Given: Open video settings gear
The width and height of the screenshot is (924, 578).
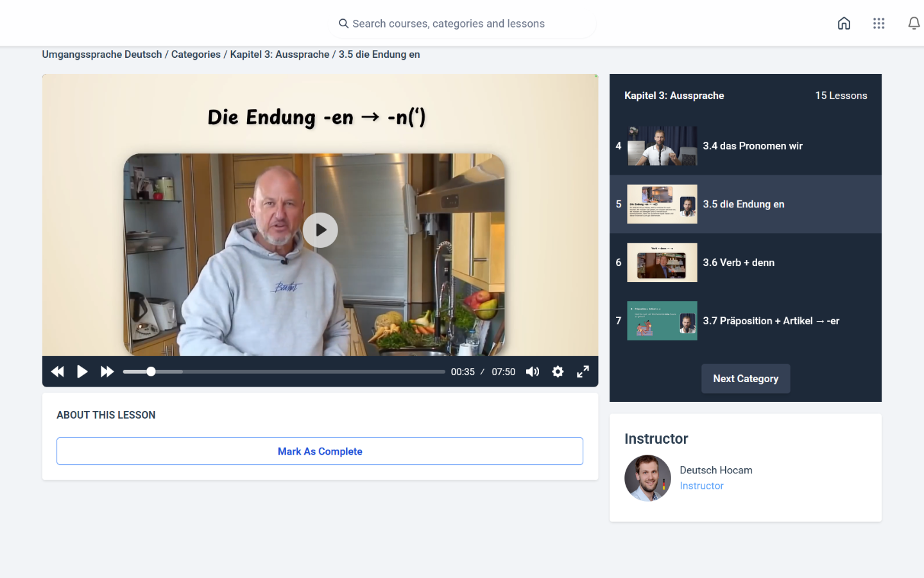Looking at the screenshot, I should point(558,372).
